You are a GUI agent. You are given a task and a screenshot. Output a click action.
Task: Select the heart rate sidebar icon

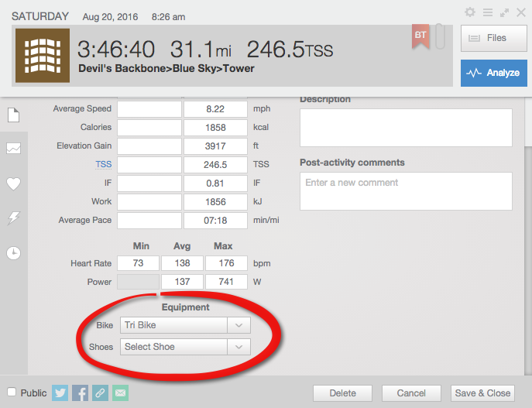[x=14, y=183]
